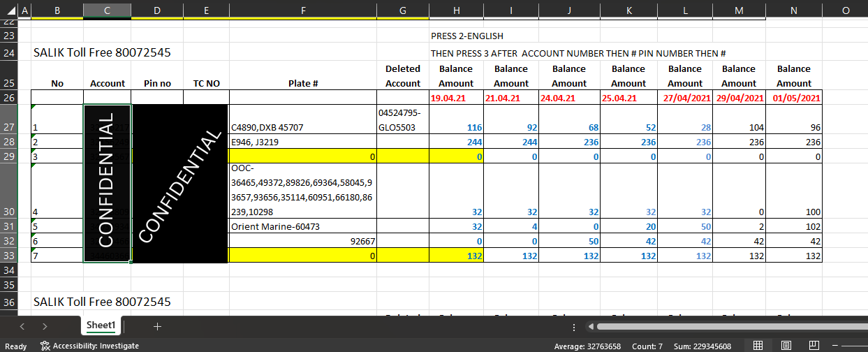This screenshot has width=868, height=352.
Task: Click the zoom slider in status bar
Action: click(853, 346)
